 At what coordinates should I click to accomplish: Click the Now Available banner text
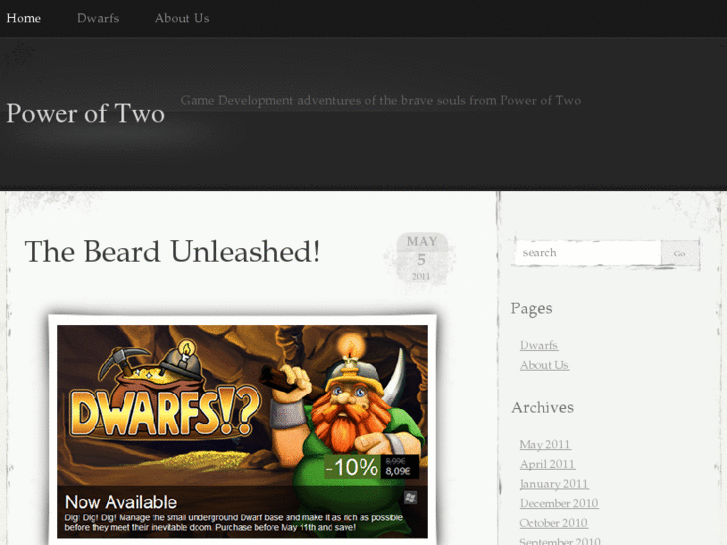121,502
